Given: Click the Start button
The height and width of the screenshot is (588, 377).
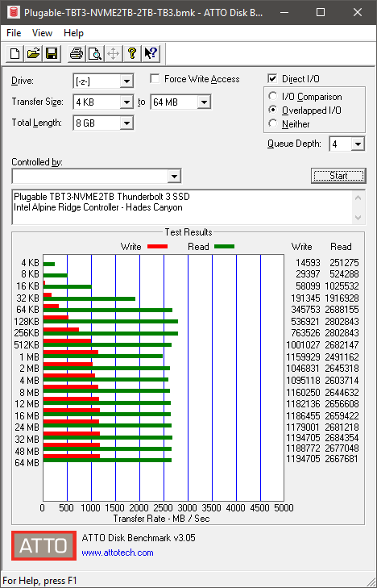Looking at the screenshot, I should tap(338, 176).
